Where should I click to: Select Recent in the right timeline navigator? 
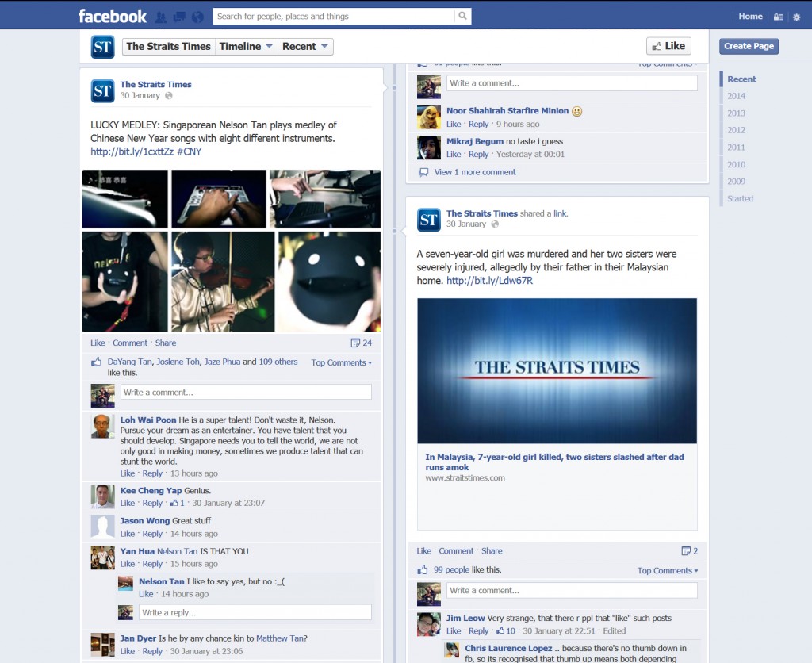coord(741,79)
